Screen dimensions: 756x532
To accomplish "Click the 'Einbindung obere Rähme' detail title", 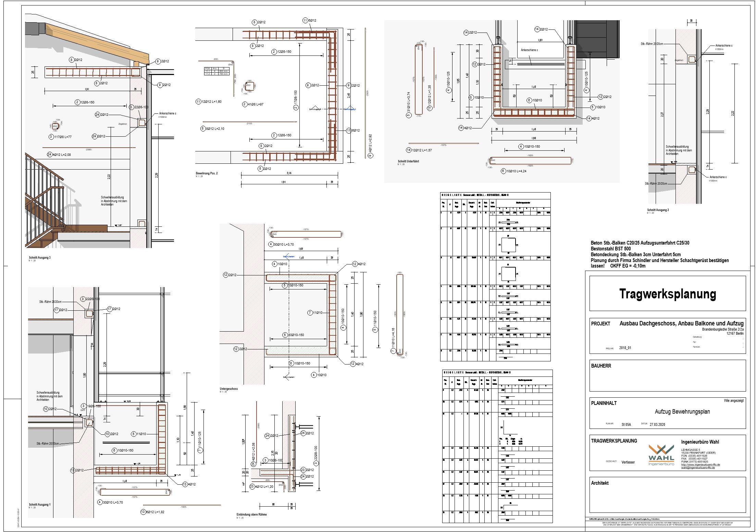I will 251,515.
